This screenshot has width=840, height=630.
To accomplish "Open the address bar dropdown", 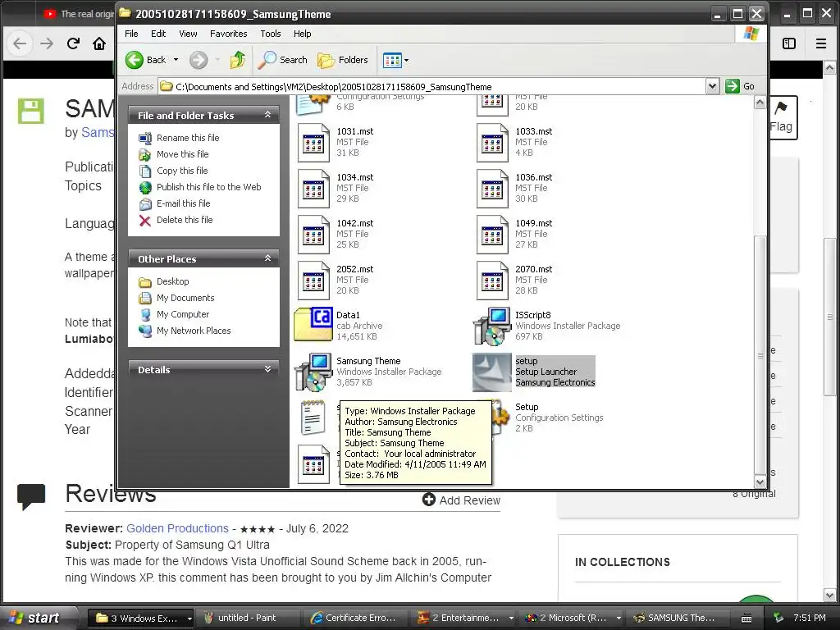I will tap(712, 86).
